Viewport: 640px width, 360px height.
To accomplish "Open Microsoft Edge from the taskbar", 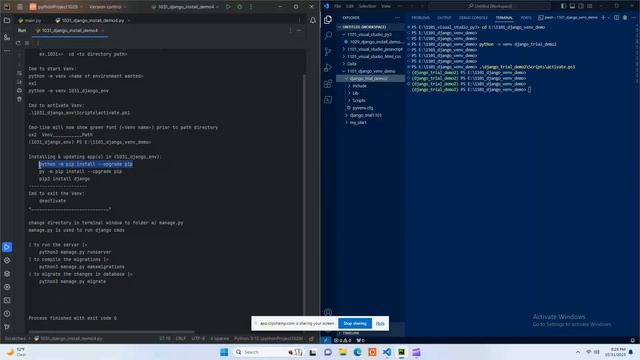I will [x=358, y=352].
